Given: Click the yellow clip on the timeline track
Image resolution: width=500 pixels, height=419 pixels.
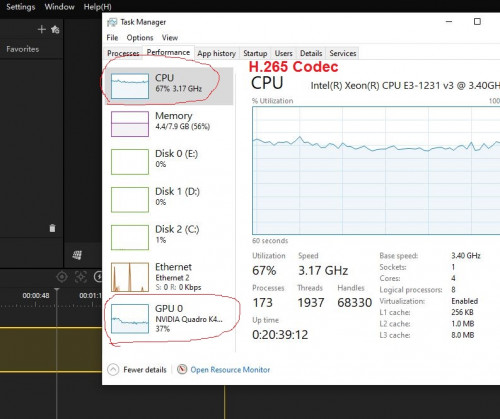Looking at the screenshot, I should (51, 350).
